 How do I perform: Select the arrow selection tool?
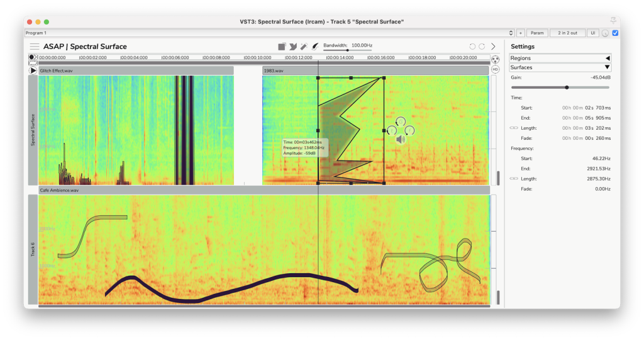coord(292,47)
